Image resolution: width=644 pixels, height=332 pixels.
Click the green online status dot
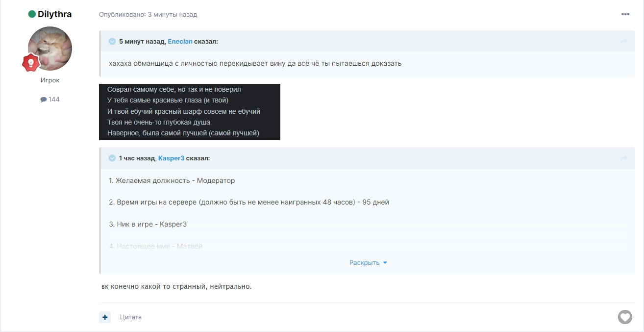pos(32,14)
